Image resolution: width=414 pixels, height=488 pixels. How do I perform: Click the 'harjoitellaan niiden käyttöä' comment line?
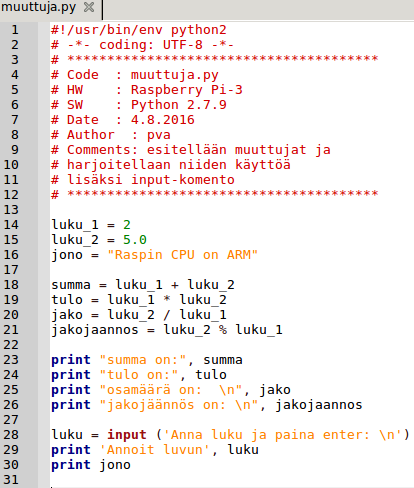179,165
